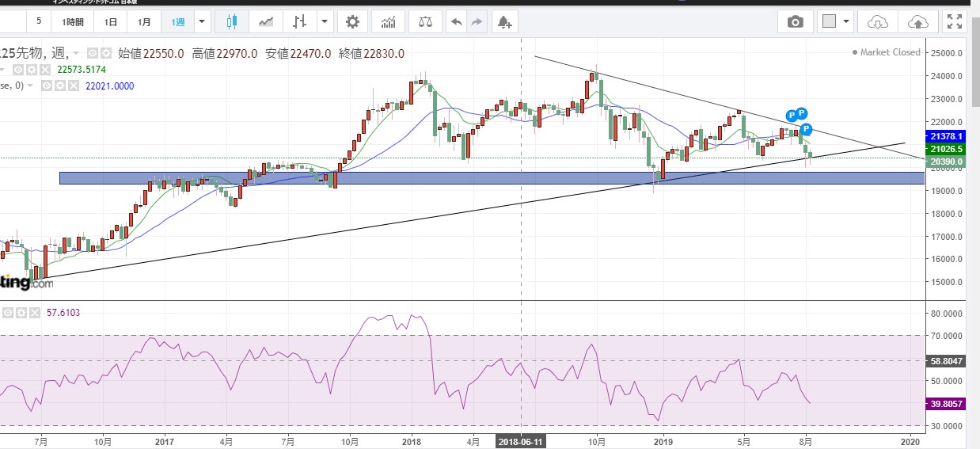
Task: Take a chart snapshot with camera
Action: [795, 21]
